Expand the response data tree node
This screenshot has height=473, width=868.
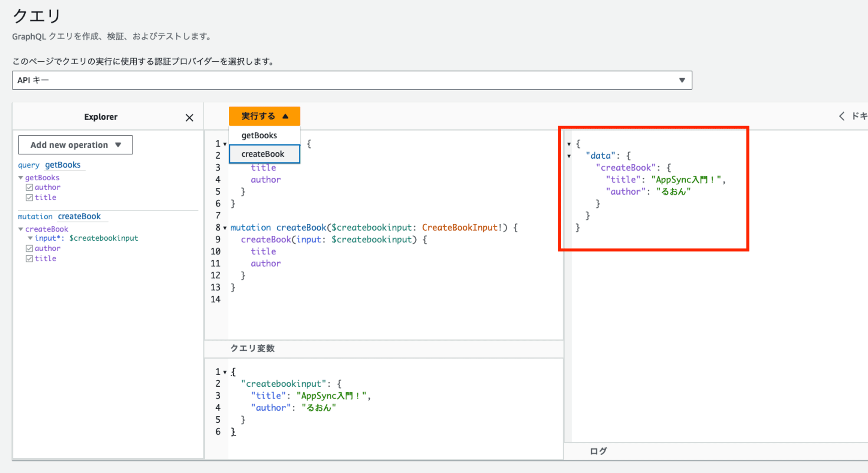(x=569, y=156)
